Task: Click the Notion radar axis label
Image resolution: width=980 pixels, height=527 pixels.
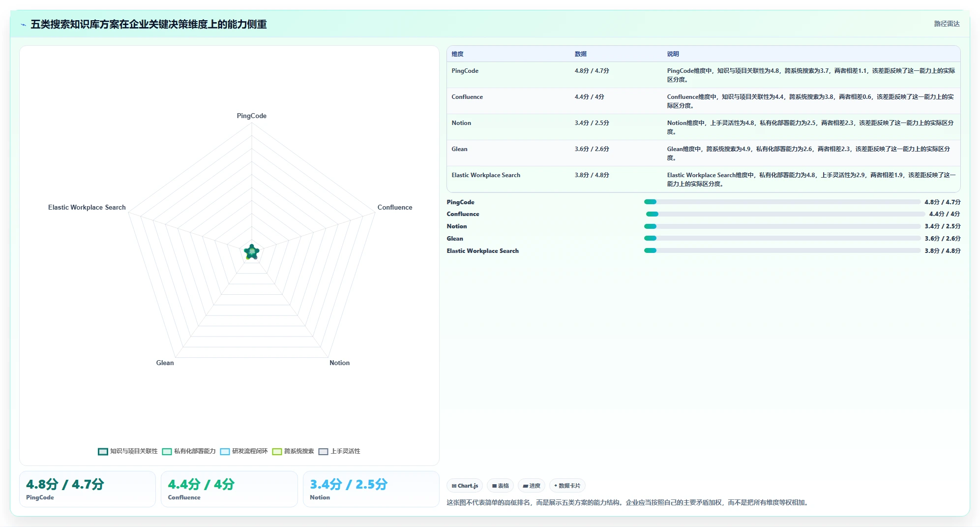Action: pos(340,363)
